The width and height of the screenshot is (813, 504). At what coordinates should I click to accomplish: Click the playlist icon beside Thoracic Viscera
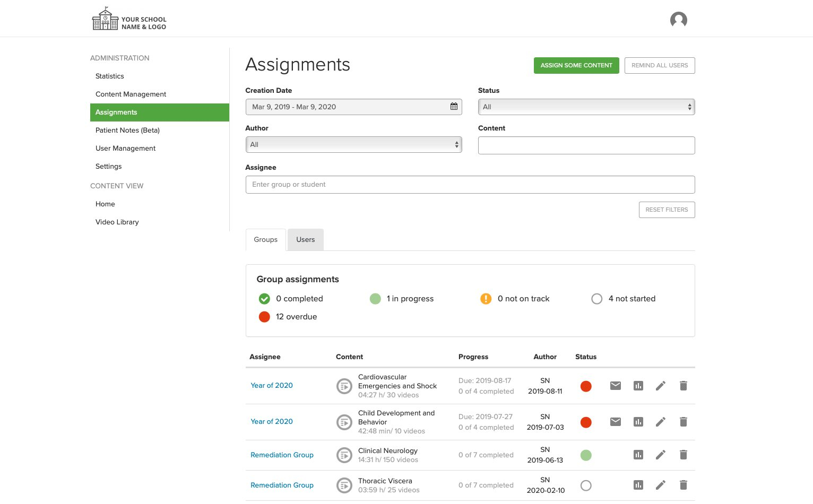[344, 485]
